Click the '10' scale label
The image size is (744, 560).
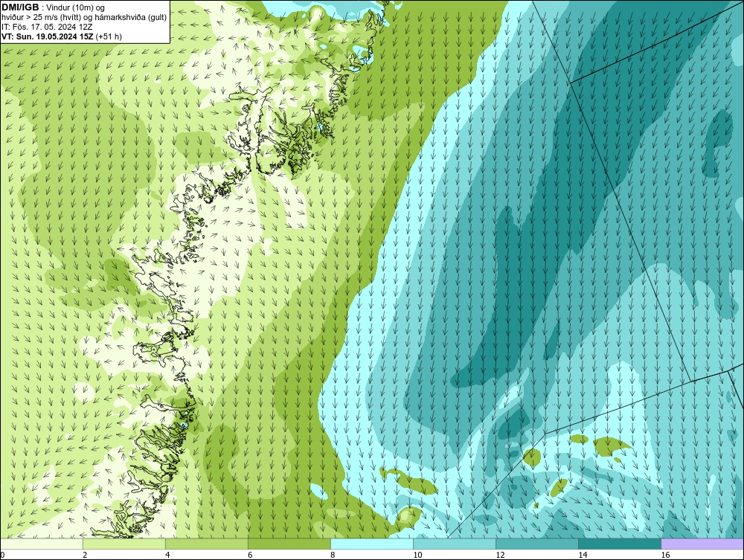[x=417, y=555]
